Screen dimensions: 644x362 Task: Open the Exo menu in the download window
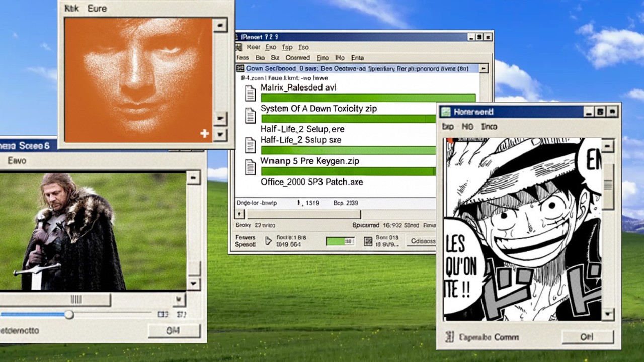271,47
